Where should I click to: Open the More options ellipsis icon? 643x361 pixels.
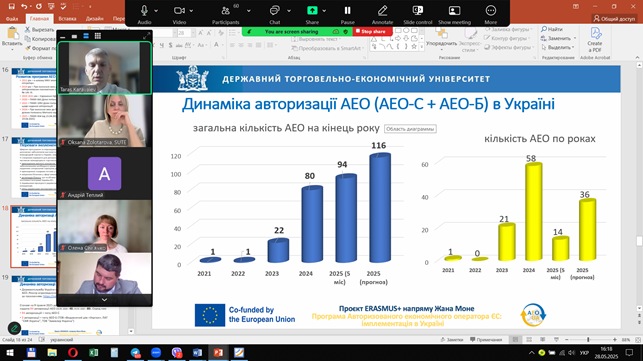point(490,11)
